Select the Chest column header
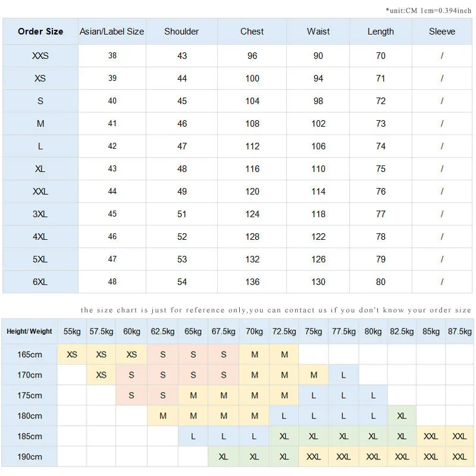476x476 pixels. point(252,32)
